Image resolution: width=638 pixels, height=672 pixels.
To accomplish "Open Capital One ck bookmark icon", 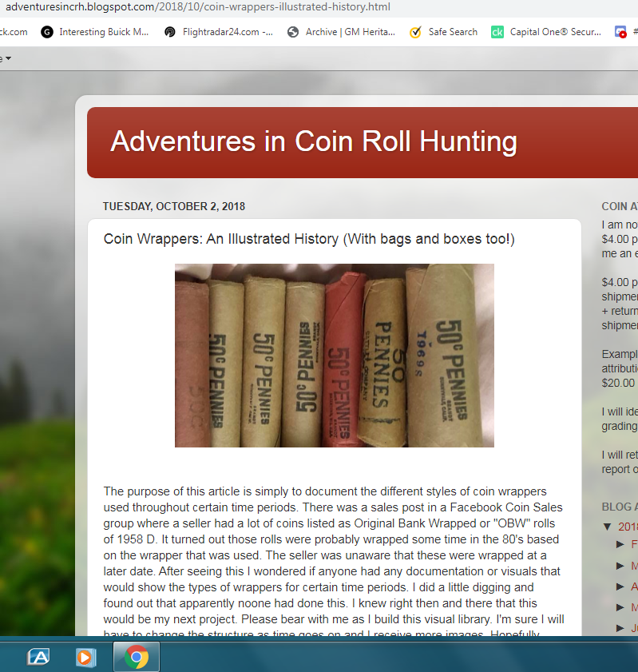I will coord(497,32).
